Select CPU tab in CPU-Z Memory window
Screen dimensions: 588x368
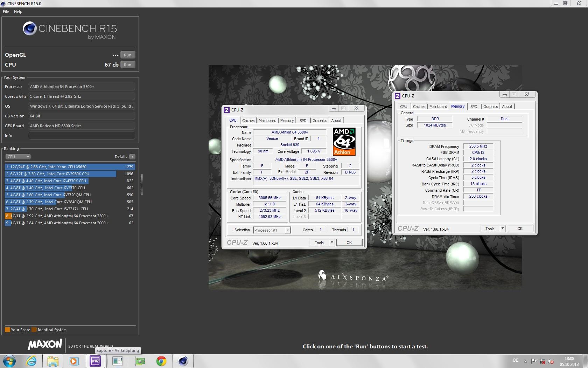pos(404,107)
